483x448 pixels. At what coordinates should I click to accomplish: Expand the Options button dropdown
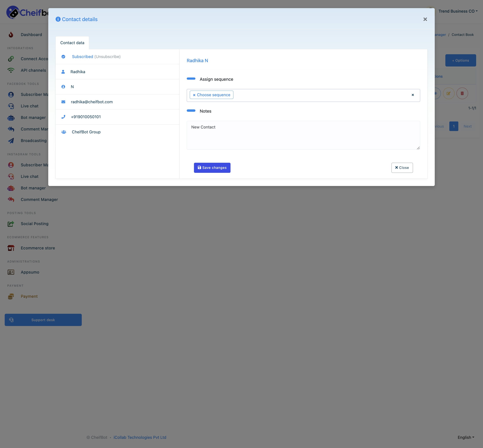(460, 60)
